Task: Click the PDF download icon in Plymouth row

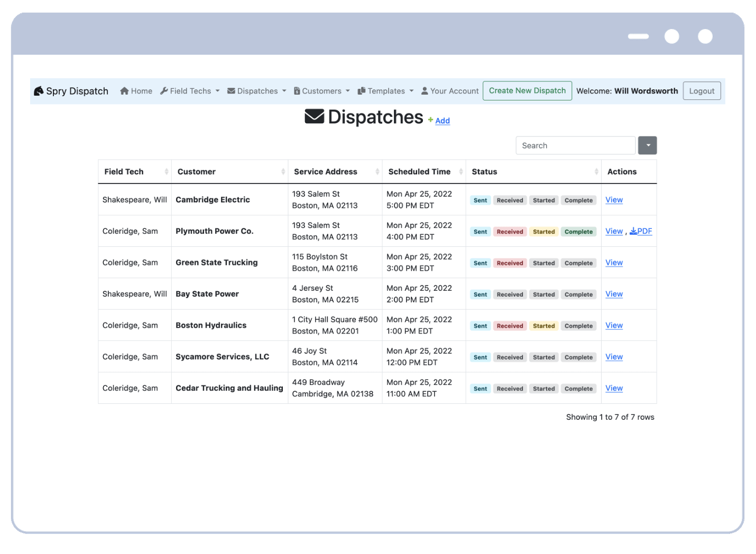Action: [633, 231]
